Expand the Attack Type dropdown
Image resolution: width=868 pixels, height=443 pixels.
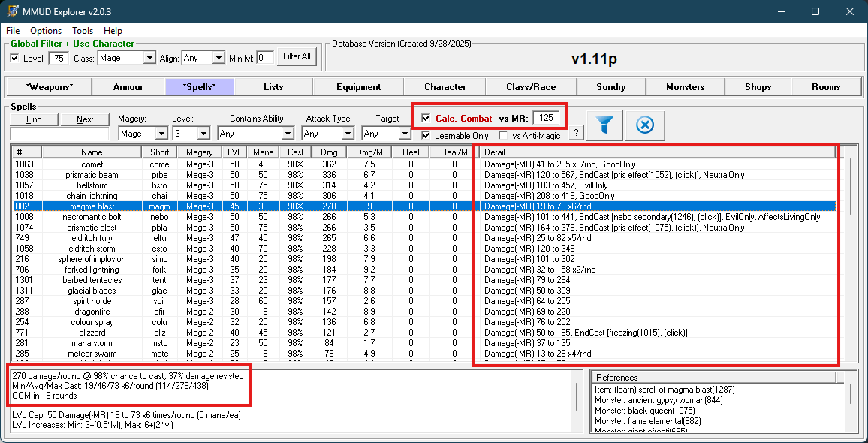347,134
